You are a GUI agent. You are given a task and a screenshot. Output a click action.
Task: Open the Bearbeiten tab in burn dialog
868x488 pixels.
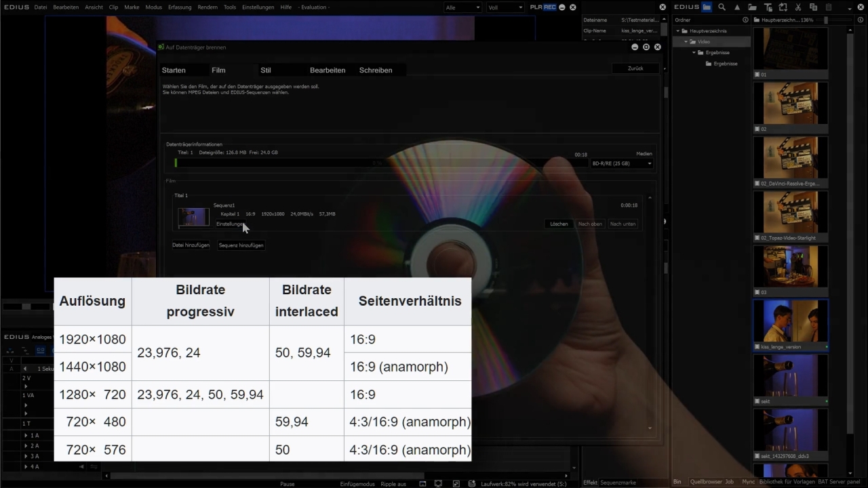328,70
